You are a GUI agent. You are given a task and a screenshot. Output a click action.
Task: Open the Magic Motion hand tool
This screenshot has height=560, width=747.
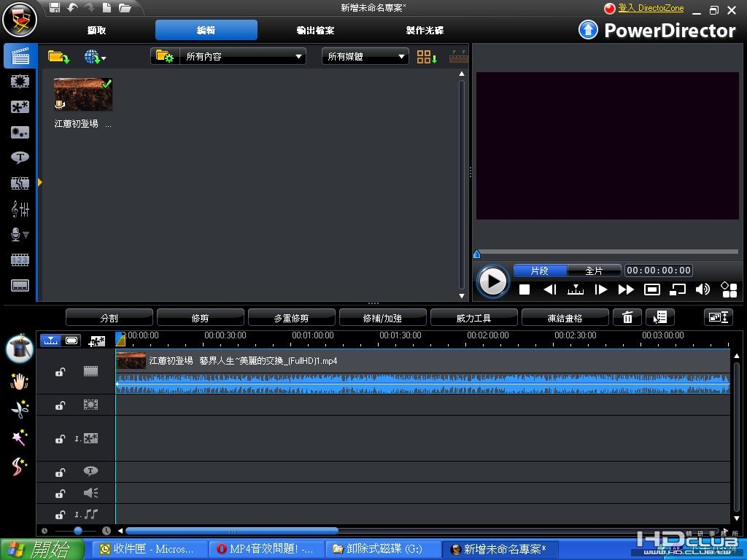tap(20, 381)
